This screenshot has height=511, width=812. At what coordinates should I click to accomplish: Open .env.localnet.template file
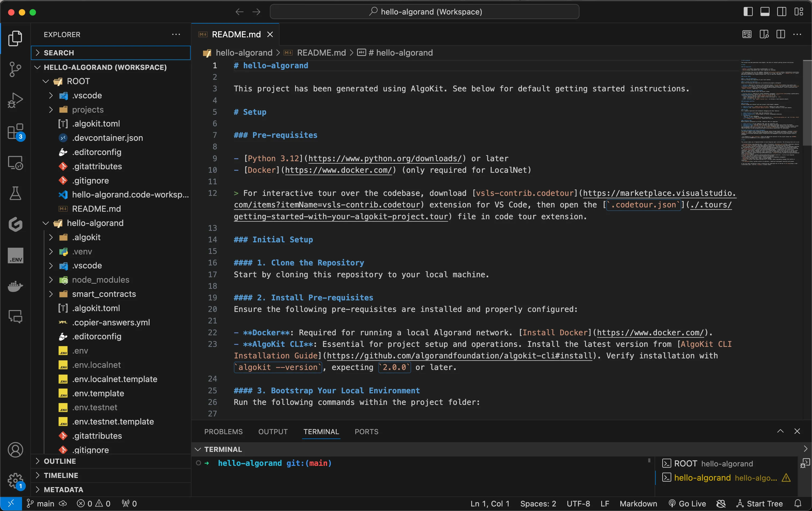pos(111,379)
